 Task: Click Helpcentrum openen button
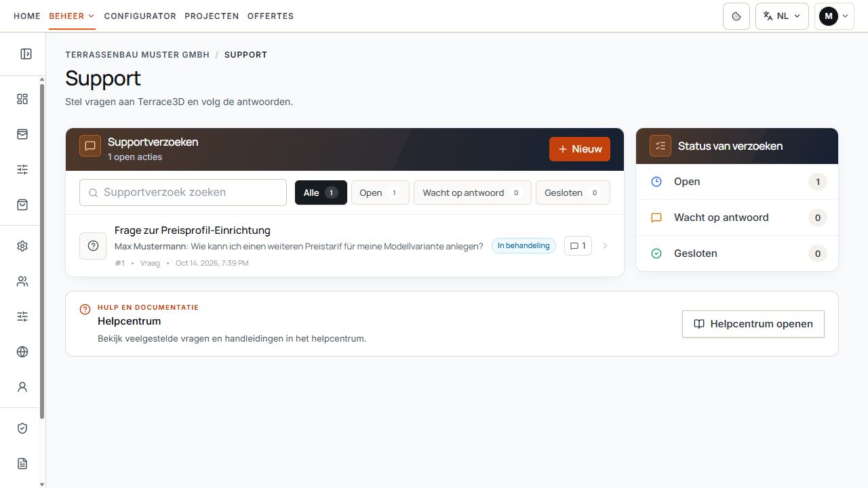tap(753, 324)
